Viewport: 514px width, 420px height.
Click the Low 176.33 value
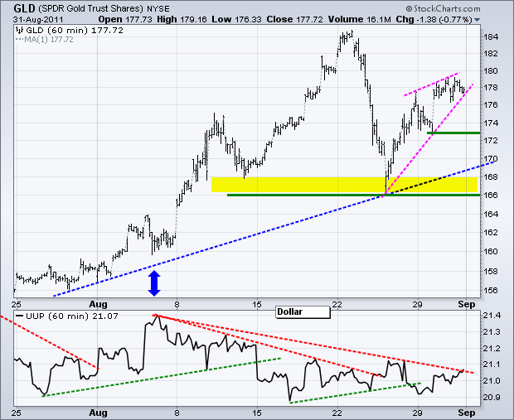click(236, 19)
